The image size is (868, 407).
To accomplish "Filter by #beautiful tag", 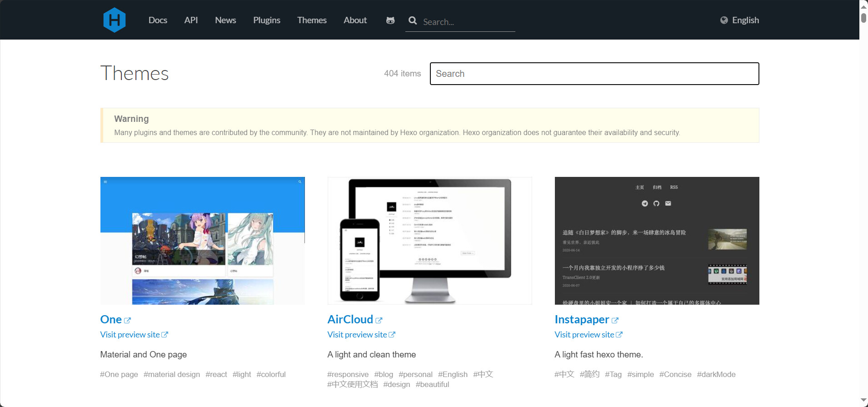I will click(433, 384).
